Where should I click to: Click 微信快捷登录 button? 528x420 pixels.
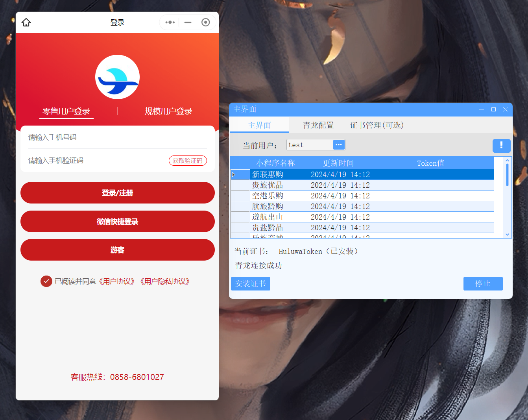[118, 222]
